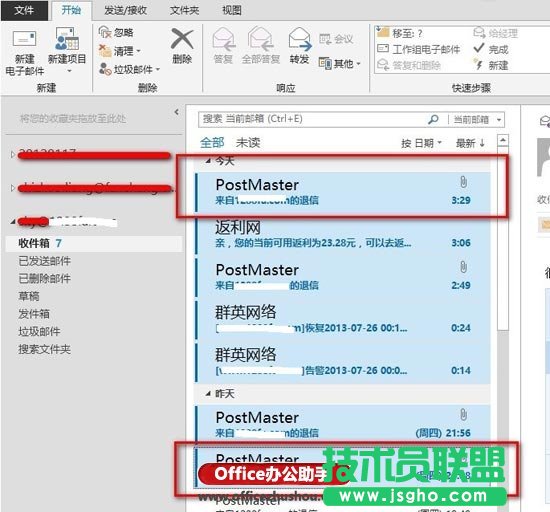Image resolution: width=550 pixels, height=512 pixels.
Task: Collapse the 昨天 message group
Action: (208, 394)
